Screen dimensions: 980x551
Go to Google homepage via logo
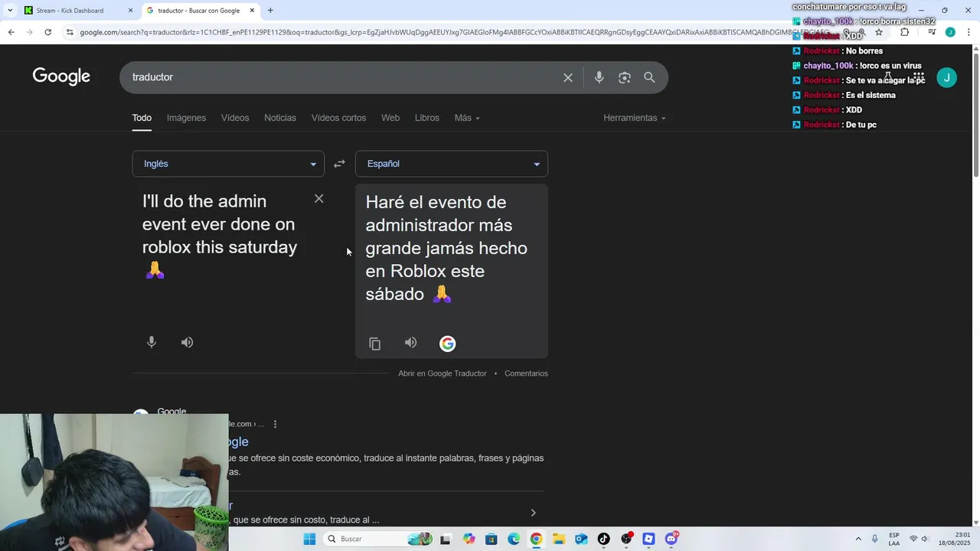coord(61,77)
